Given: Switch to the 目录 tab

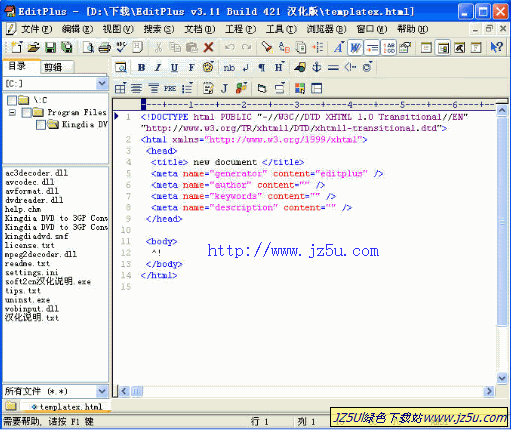Looking at the screenshot, I should point(21,66).
